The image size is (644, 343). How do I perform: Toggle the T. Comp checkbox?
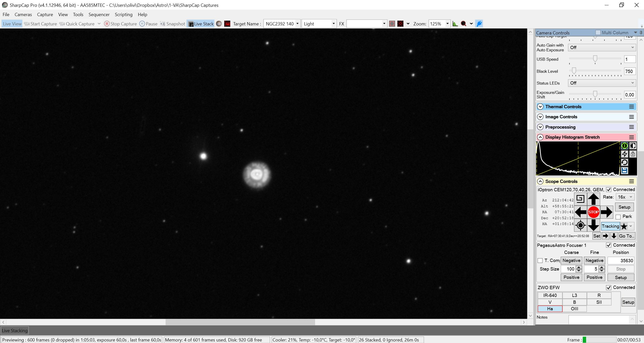[x=540, y=261]
